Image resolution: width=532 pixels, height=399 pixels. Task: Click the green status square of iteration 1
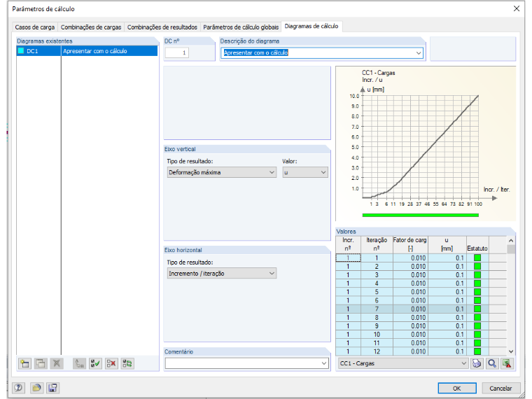pos(477,258)
